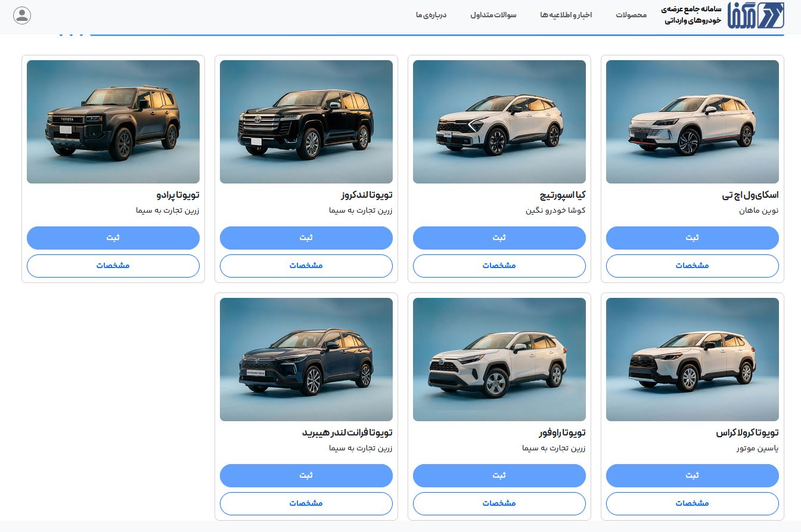View مشخصات of تویوتا راوفور
This screenshot has height=532, width=801.
(x=499, y=503)
